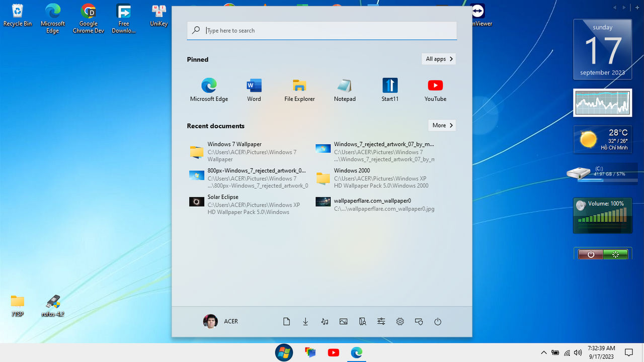
Task: Launch Start11 from pinned apps
Action: 390,90
